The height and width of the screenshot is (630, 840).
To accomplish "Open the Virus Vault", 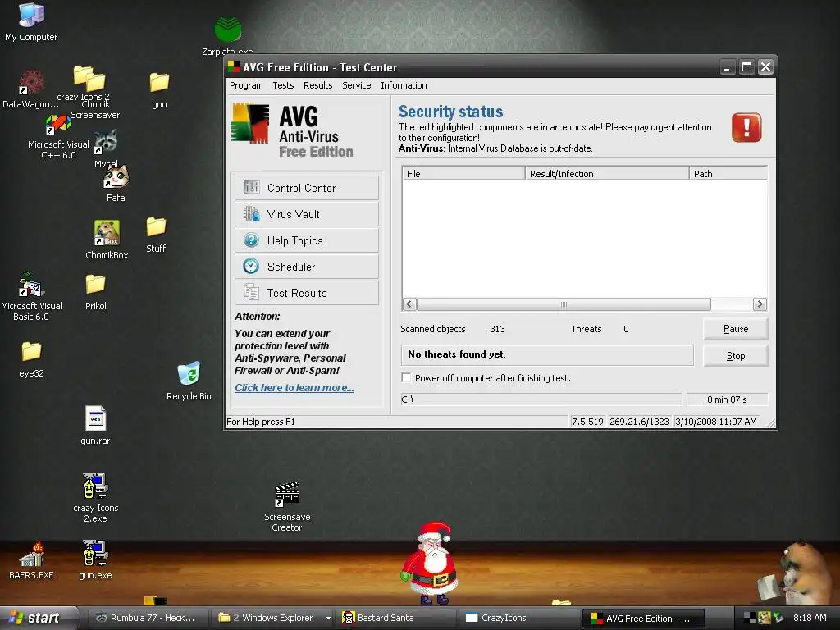I will (x=307, y=214).
